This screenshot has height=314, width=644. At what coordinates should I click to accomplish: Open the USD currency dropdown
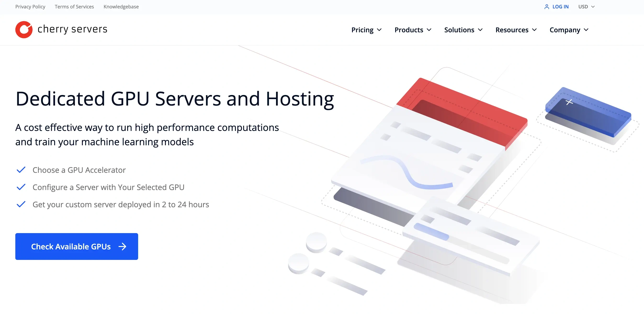(x=586, y=7)
